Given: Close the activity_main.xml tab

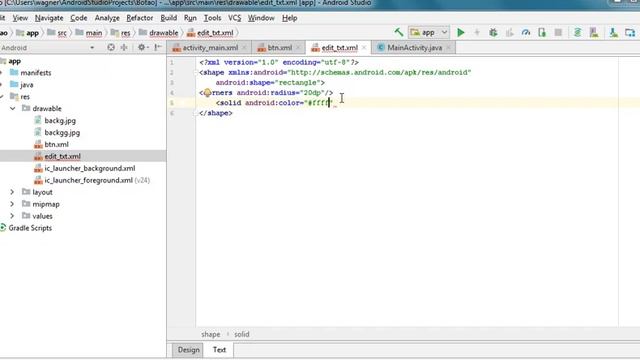Looking at the screenshot, I should pos(244,48).
